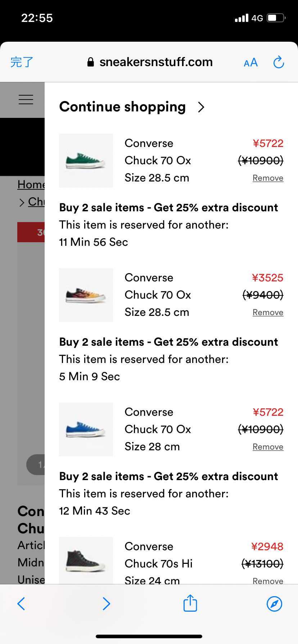The width and height of the screenshot is (298, 644).
Task: Open the AA text size options
Action: point(251,63)
